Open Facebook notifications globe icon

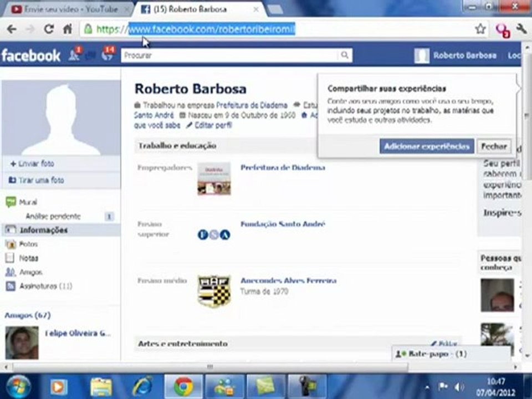point(109,54)
